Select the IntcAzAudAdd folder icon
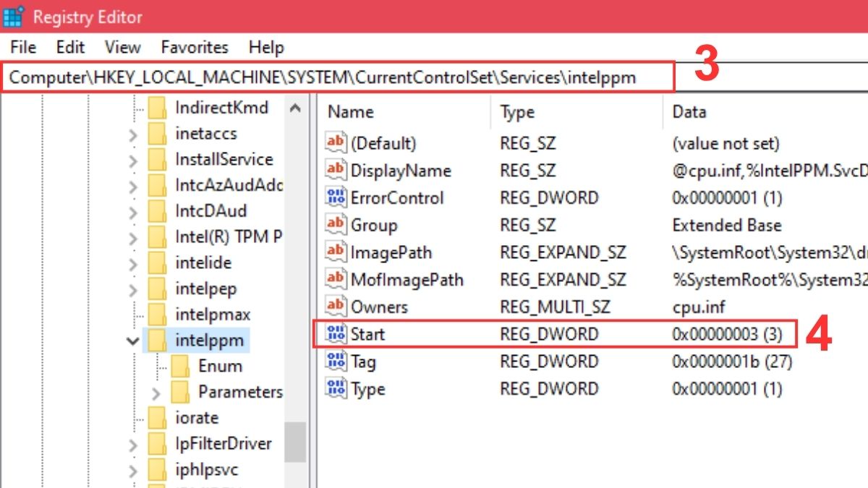The image size is (868, 488). coord(158,186)
